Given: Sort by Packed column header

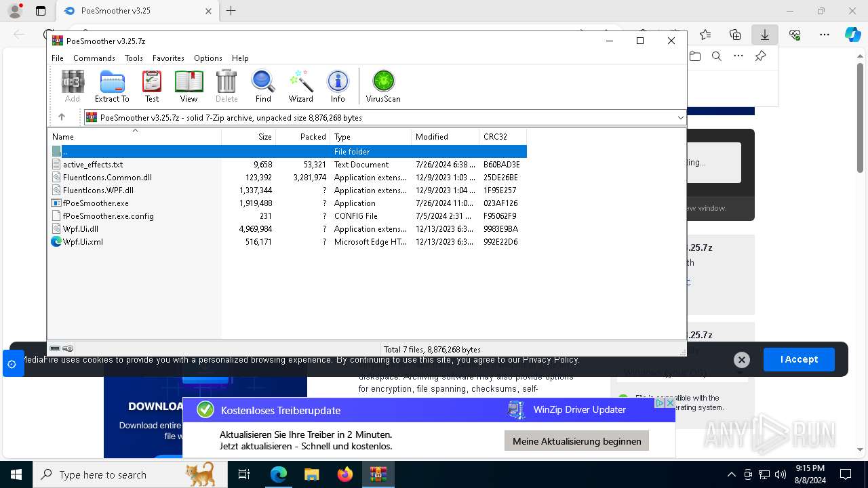Looking at the screenshot, I should [303, 136].
